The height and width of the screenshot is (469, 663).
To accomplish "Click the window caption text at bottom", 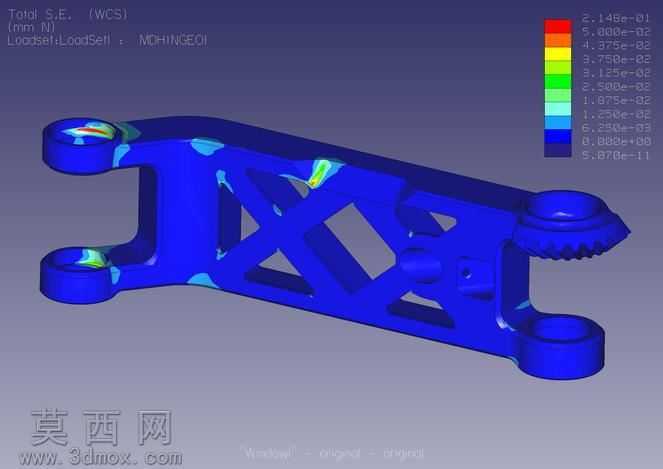I will (334, 453).
